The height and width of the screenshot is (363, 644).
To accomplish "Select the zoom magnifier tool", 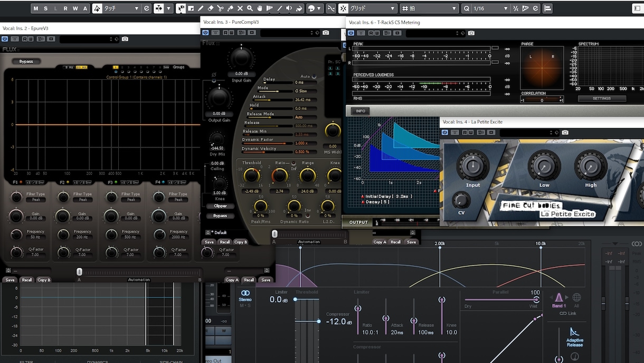I will click(250, 8).
